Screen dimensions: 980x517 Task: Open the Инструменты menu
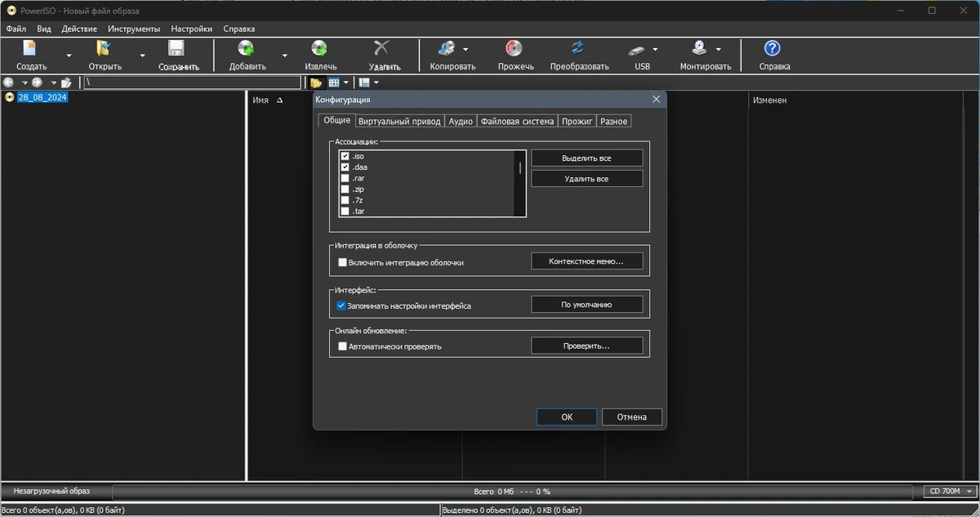(134, 29)
